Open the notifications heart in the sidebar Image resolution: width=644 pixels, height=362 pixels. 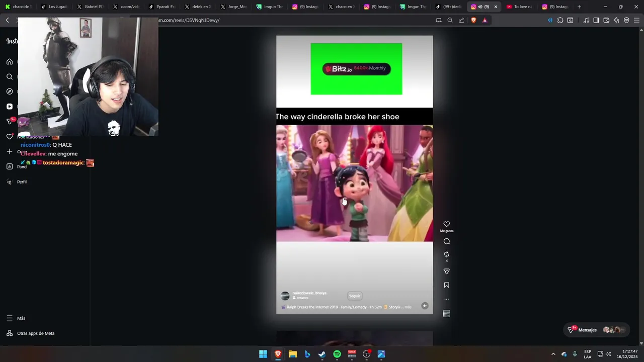point(10,137)
